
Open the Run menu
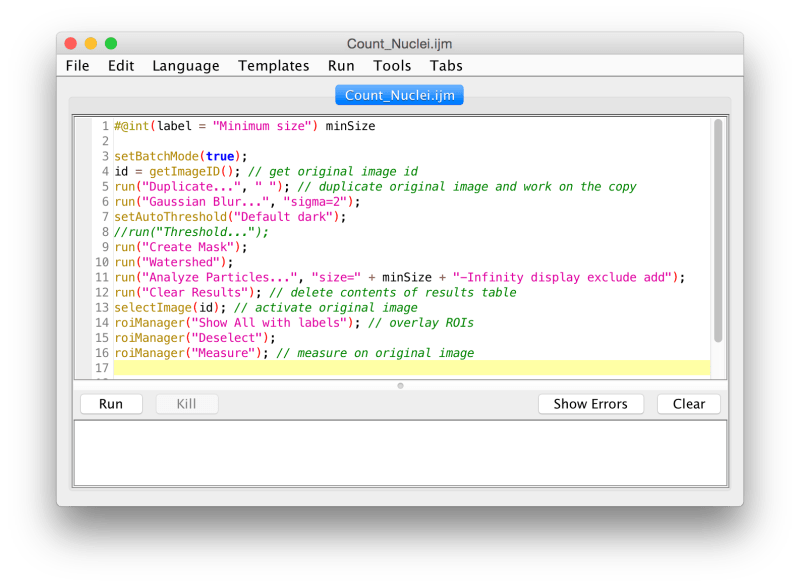340,65
